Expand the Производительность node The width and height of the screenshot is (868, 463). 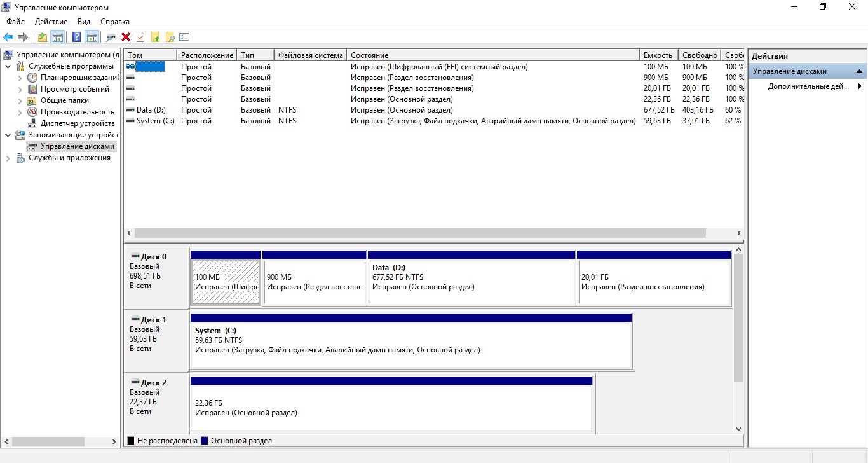[x=20, y=112]
